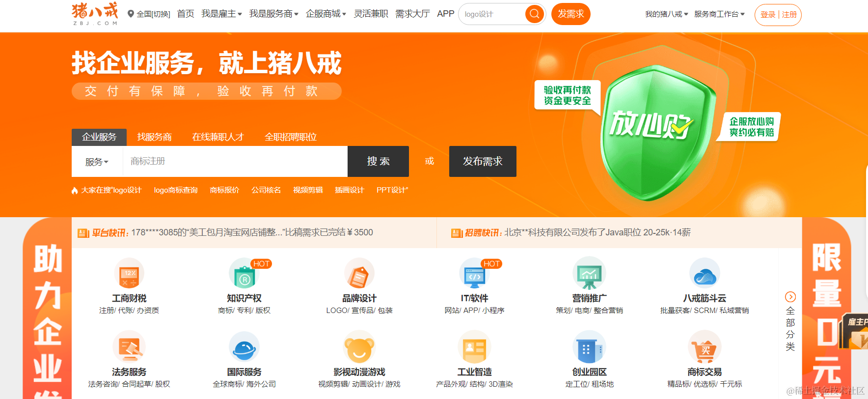Viewport: 868px width, 399px height.
Task: Click 商标/ 专利/ 版权 subtext
Action: pyautogui.click(x=244, y=311)
